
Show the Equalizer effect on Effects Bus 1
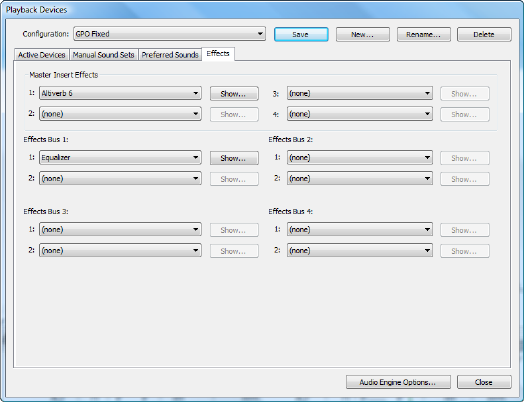234,158
